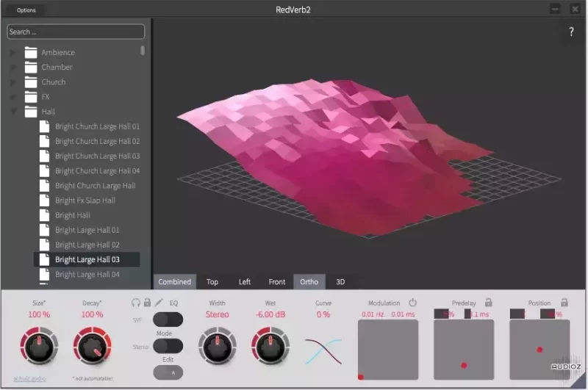Select preset Bright Large Hall 01
This screenshot has width=588, height=390.
click(87, 230)
